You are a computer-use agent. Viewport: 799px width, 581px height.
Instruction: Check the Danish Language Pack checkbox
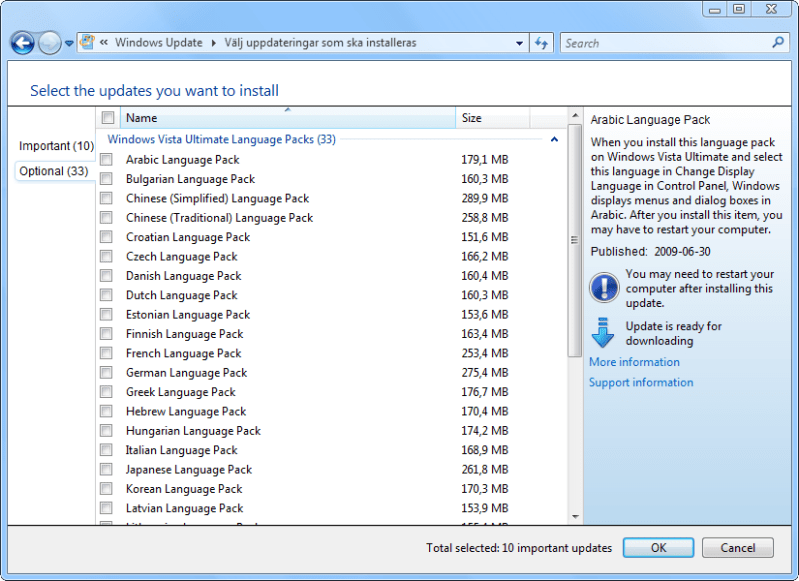pos(106,276)
